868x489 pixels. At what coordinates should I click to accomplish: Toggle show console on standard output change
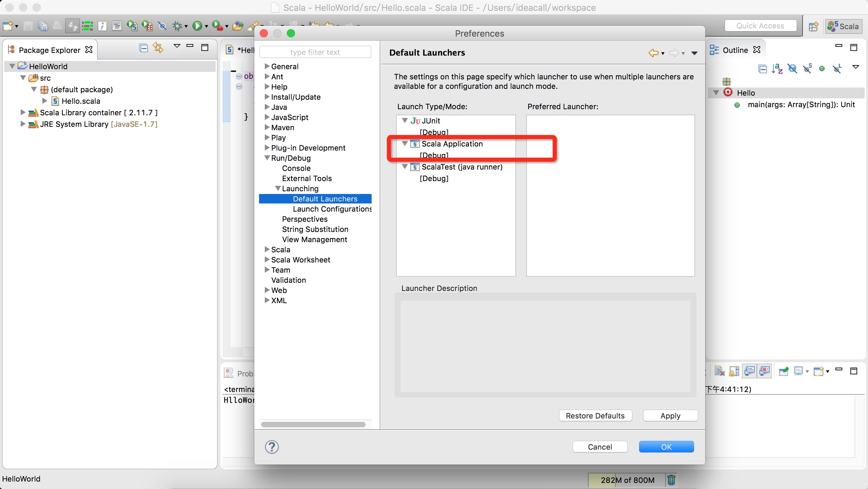point(750,371)
